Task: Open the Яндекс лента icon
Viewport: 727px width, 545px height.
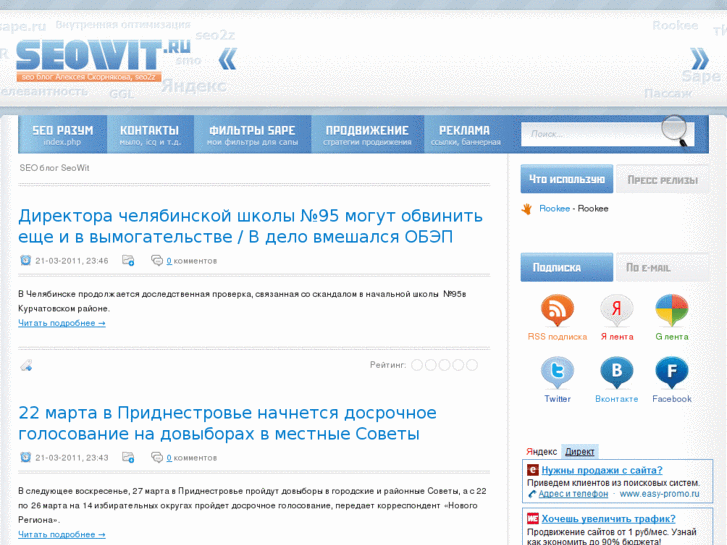Action: tap(617, 309)
